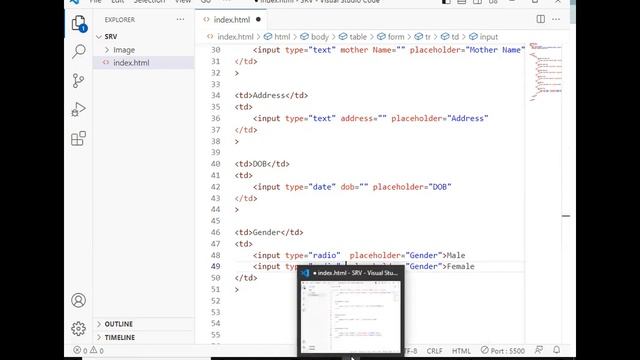This screenshot has height=360, width=640.
Task: Open the Source Control view
Action: pyautogui.click(x=78, y=80)
